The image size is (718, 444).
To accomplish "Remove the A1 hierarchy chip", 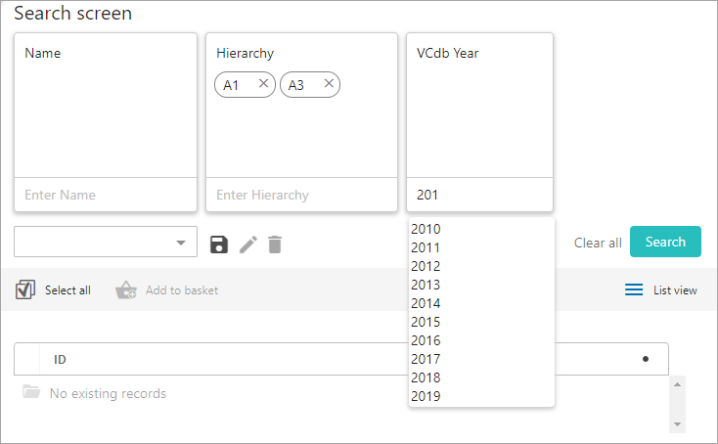I will 263,83.
